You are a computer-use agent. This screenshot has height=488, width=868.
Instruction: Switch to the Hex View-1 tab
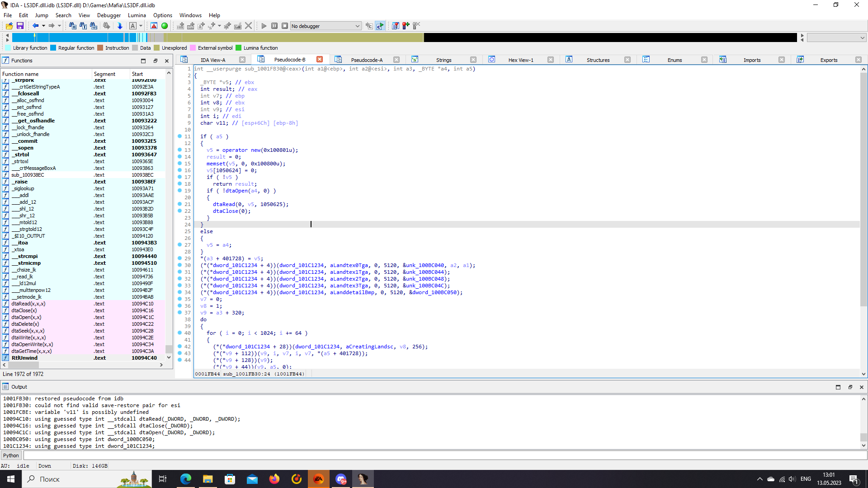[520, 60]
